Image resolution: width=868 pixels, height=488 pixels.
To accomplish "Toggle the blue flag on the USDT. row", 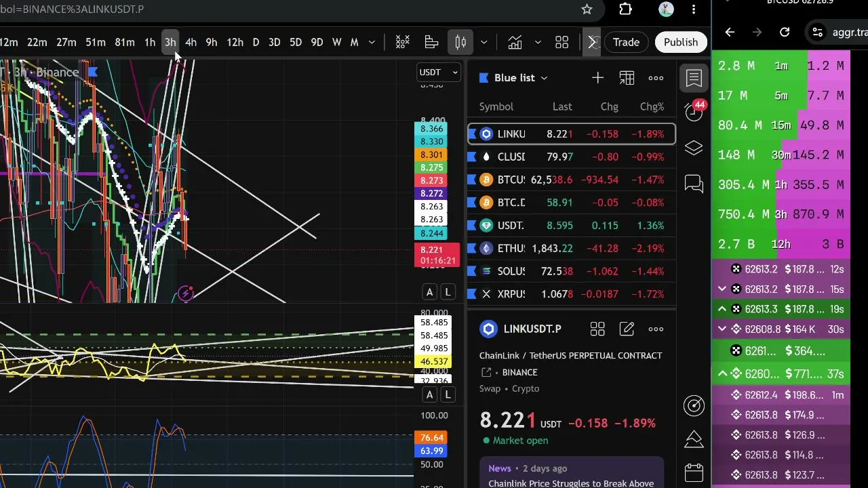I will coord(473,226).
